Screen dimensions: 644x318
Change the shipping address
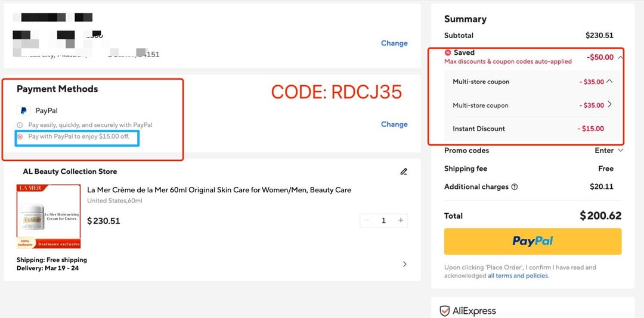coord(394,43)
